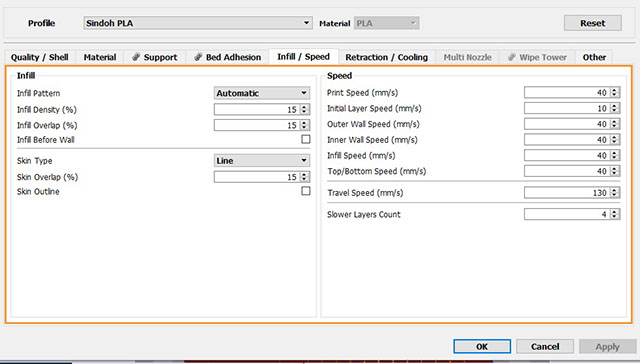Adjust Slower Layers Count spinner arrows

tap(615, 214)
